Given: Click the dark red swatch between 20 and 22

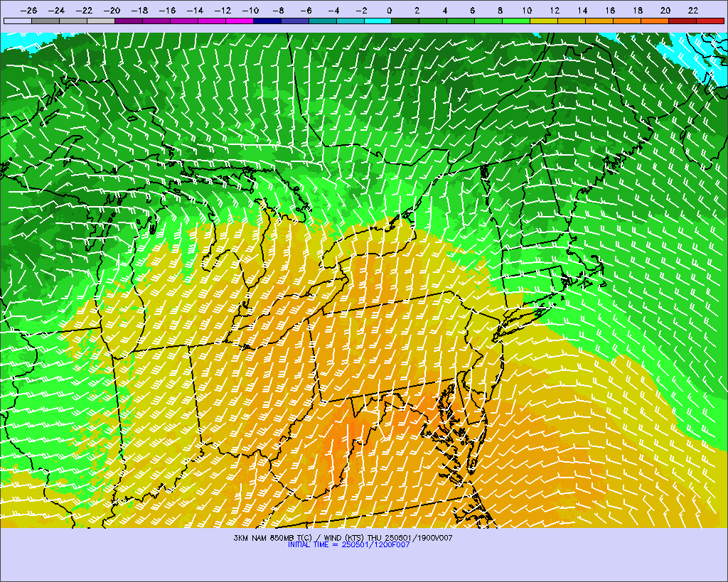Looking at the screenshot, I should [682, 21].
